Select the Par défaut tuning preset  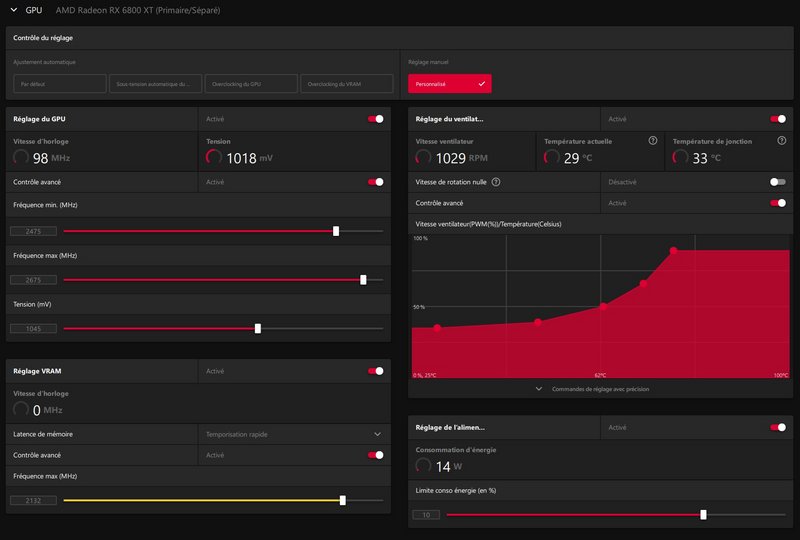(x=60, y=84)
